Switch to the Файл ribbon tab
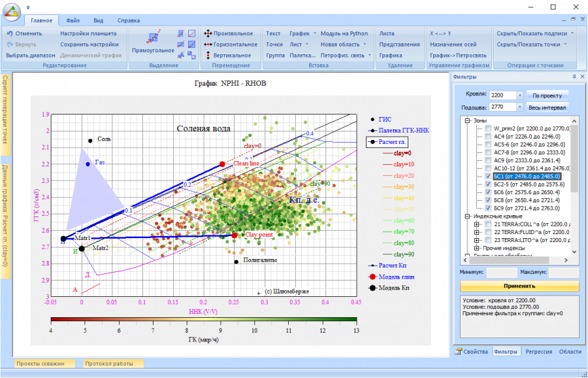The image size is (588, 378). tap(73, 20)
